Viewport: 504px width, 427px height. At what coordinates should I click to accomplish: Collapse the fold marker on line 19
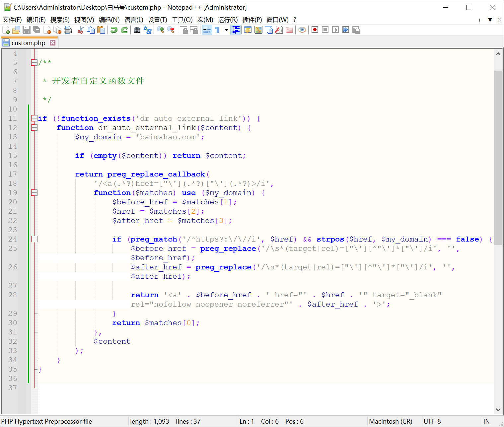(34, 193)
